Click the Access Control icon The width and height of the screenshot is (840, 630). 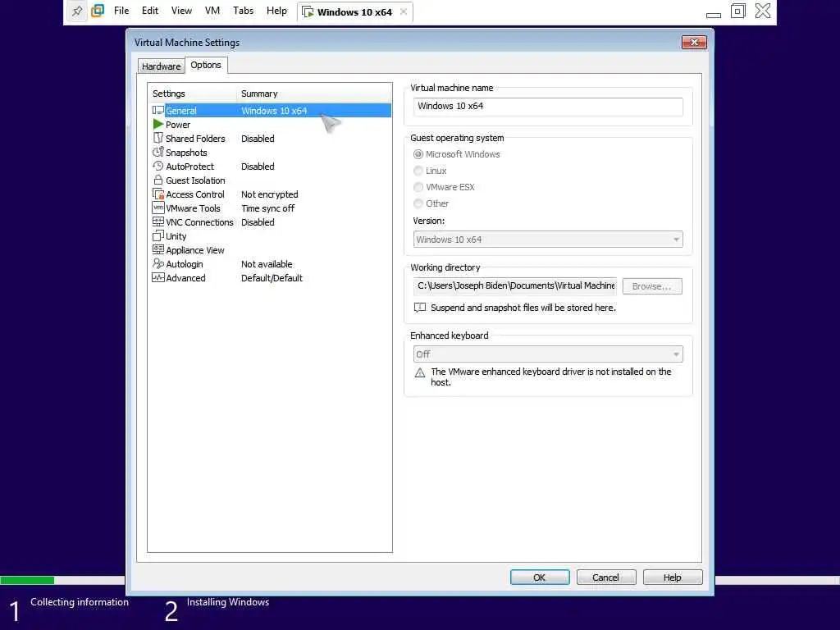click(x=158, y=194)
